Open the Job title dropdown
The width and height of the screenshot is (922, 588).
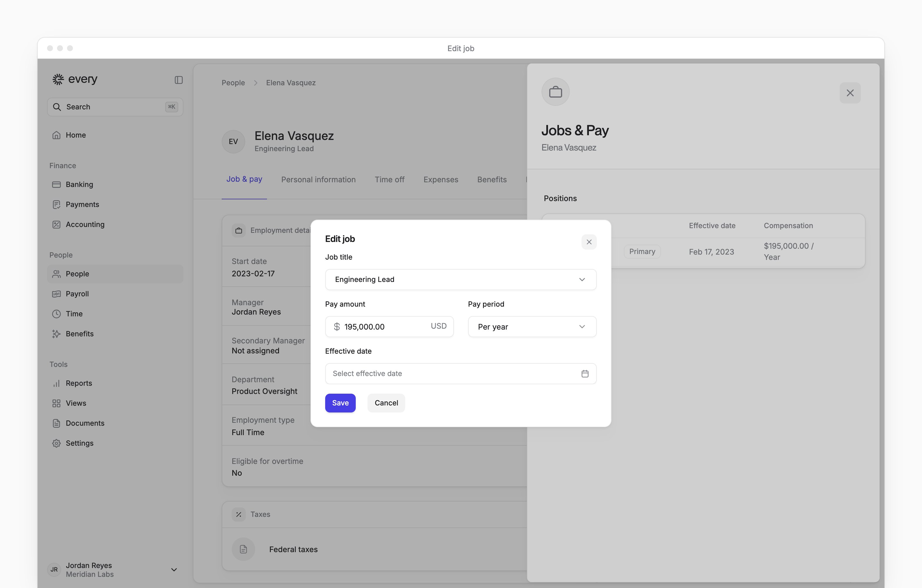[461, 280]
